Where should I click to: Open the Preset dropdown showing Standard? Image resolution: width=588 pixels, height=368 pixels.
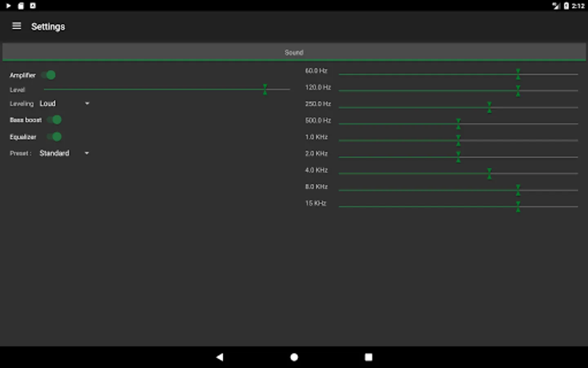pos(65,153)
